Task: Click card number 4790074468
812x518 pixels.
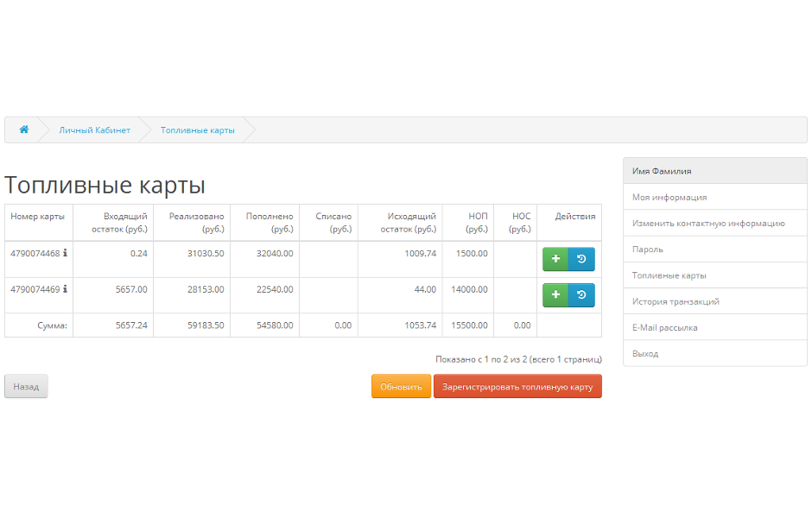Action: [x=35, y=253]
